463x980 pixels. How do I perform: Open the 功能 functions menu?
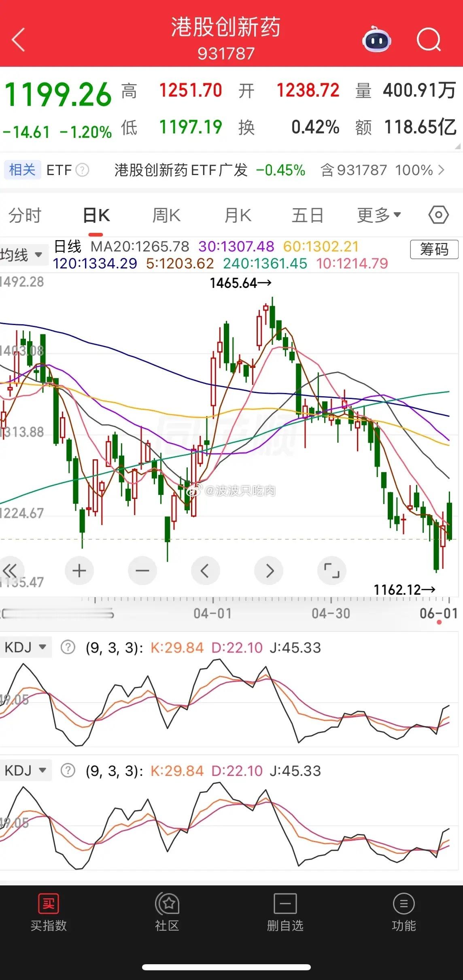coord(404,912)
